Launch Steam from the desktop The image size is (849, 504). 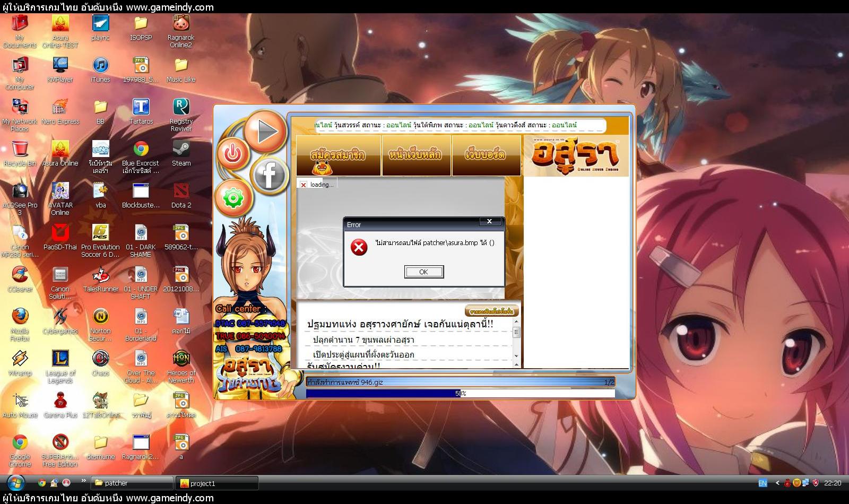tap(181, 154)
